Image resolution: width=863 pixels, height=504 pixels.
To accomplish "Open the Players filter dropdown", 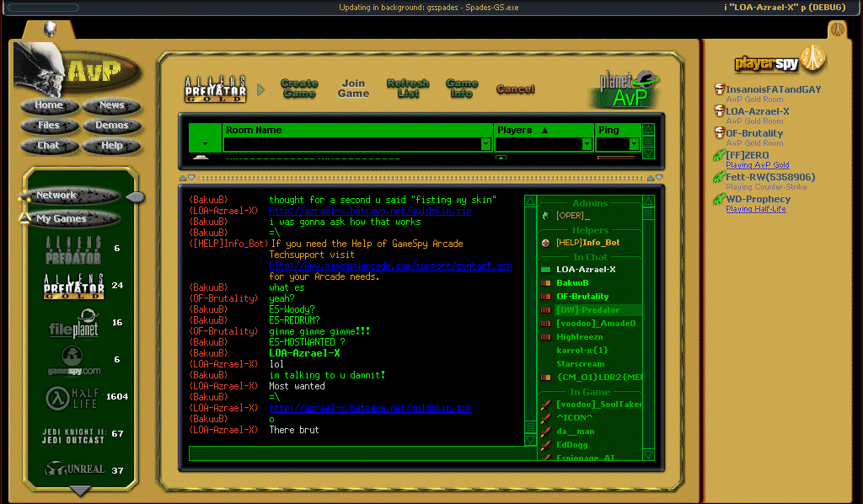I will coord(587,144).
